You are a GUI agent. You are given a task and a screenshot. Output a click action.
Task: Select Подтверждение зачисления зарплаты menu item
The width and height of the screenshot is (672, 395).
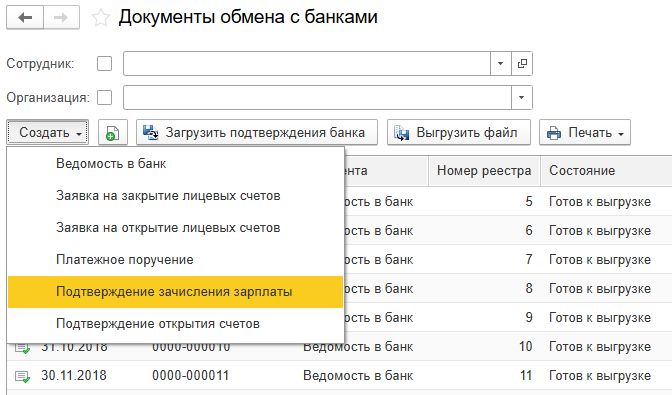click(175, 292)
